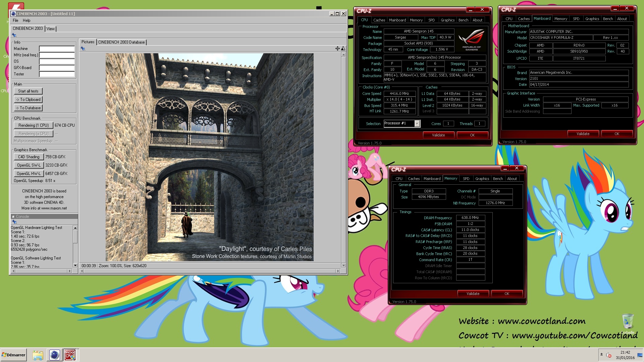This screenshot has width=644, height=362.
Task: Open Caches tab in CPU window
Action: [x=379, y=20]
